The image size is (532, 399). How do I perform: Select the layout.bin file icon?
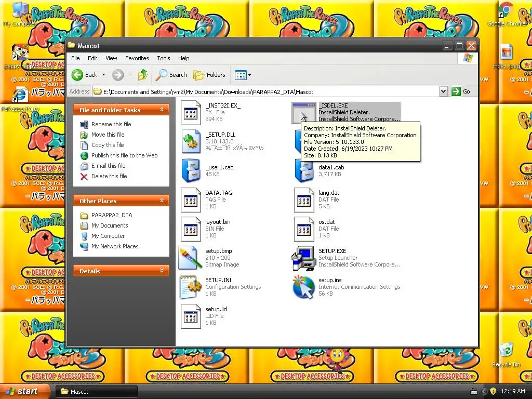pyautogui.click(x=191, y=229)
